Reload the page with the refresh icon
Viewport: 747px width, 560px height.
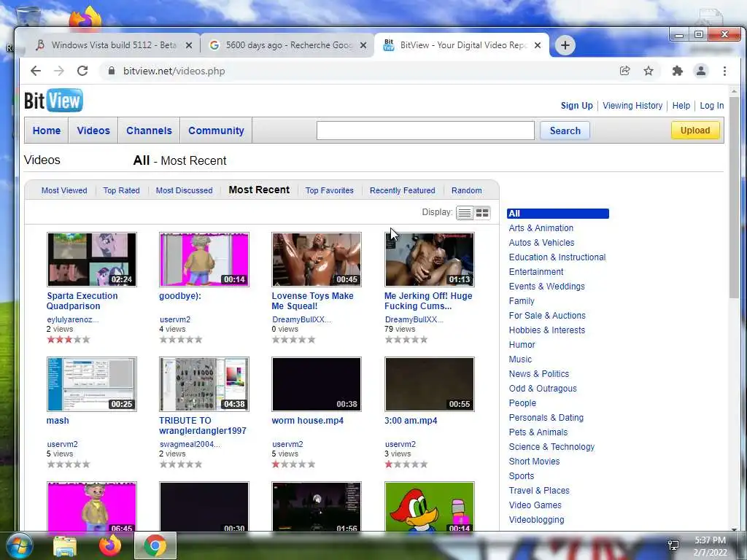[x=82, y=71]
